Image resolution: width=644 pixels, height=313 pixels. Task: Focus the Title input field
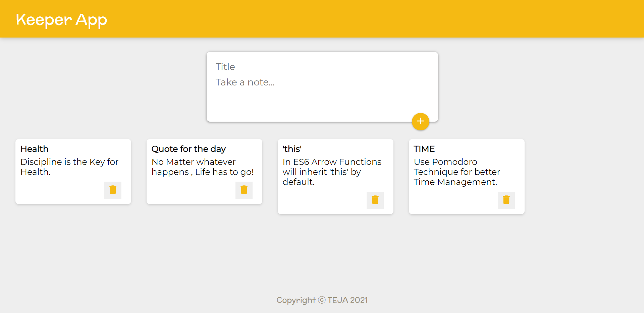coord(322,67)
